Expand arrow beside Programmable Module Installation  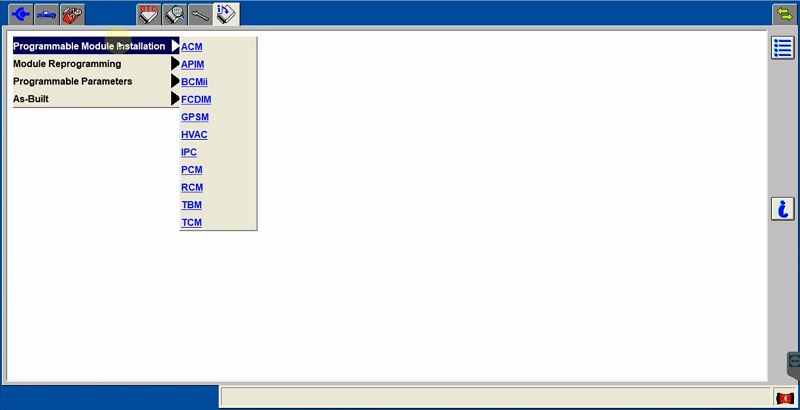click(176, 46)
